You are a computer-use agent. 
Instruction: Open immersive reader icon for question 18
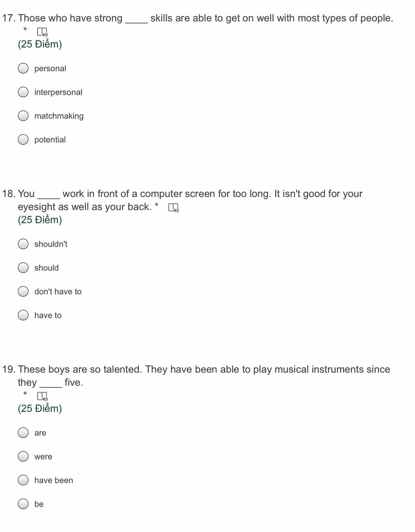[x=173, y=208]
